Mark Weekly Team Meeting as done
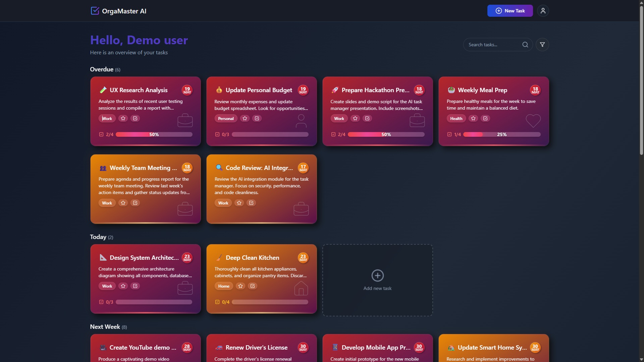The image size is (644, 362). coord(135,203)
